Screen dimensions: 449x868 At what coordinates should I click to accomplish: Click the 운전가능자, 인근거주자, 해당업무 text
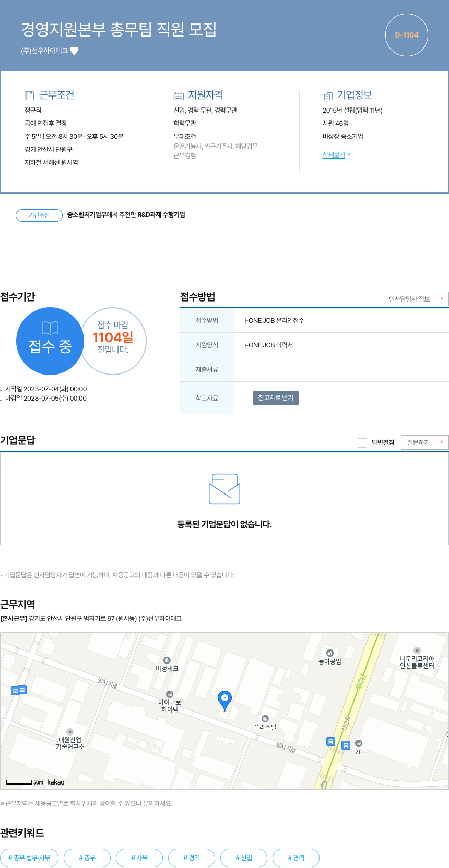pos(216,146)
